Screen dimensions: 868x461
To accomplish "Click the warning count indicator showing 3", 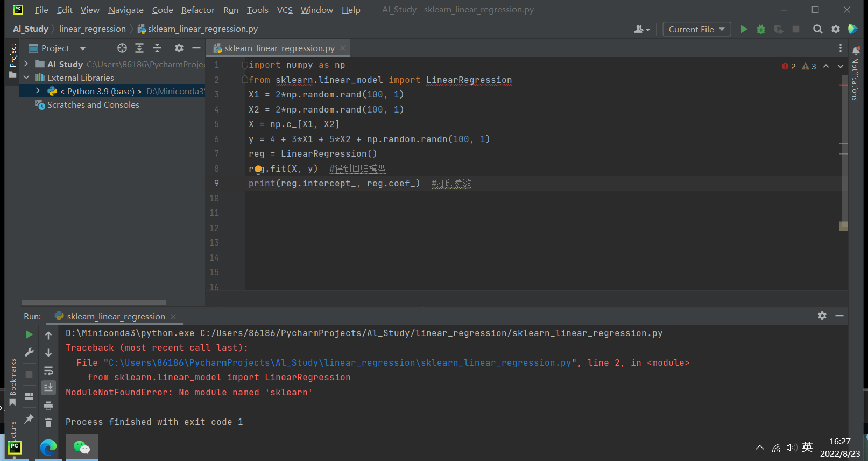I will click(x=809, y=66).
